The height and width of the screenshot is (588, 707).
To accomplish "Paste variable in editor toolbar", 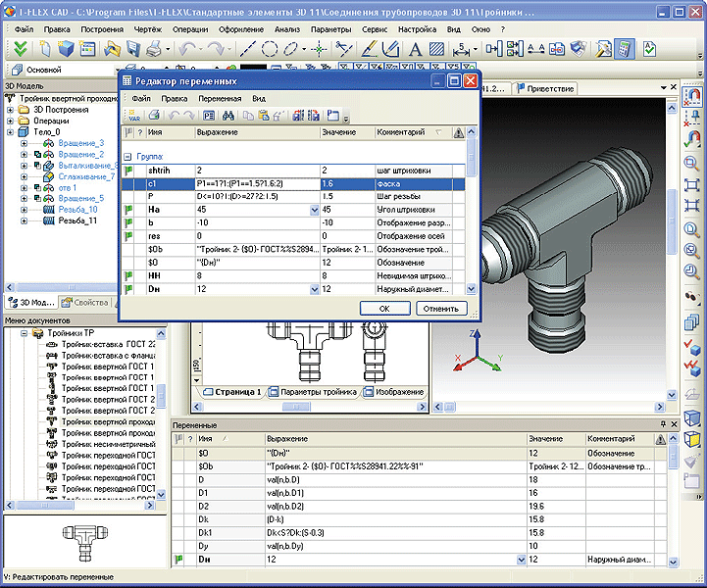I will 264,116.
